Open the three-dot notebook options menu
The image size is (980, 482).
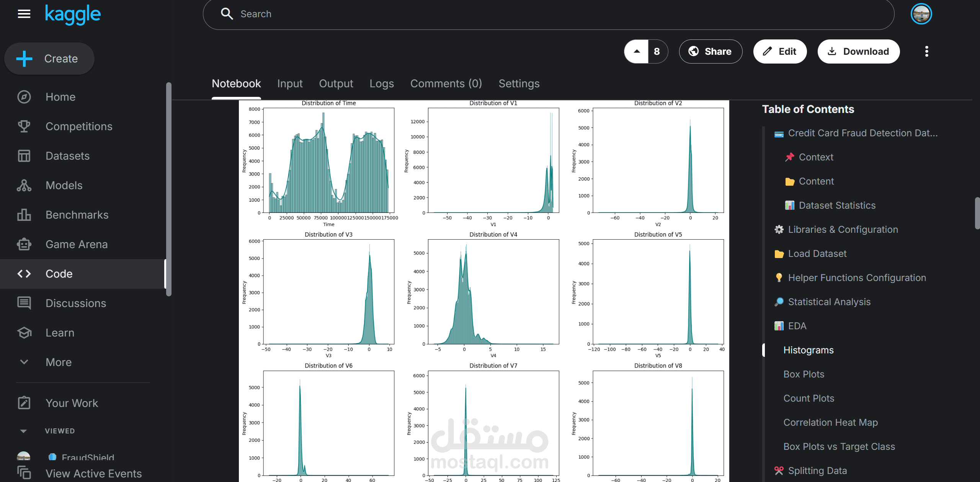pyautogui.click(x=926, y=51)
